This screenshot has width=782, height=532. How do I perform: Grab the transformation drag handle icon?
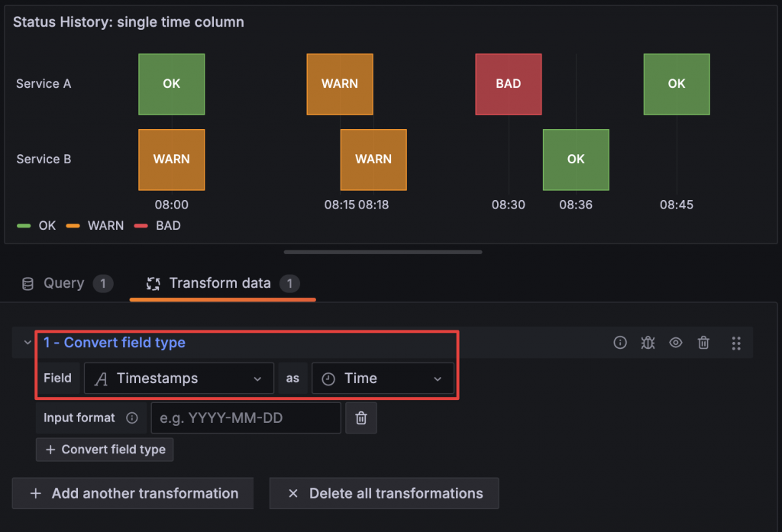pos(736,343)
